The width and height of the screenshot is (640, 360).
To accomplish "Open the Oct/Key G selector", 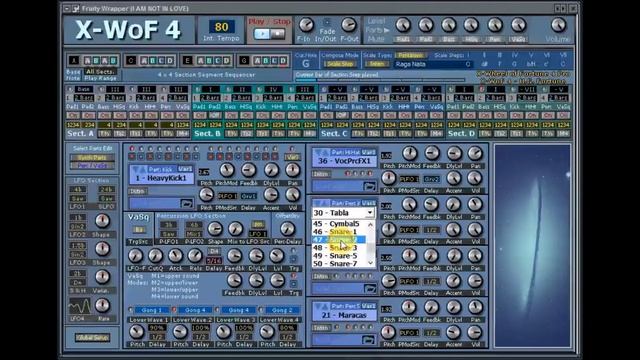I will click(306, 64).
